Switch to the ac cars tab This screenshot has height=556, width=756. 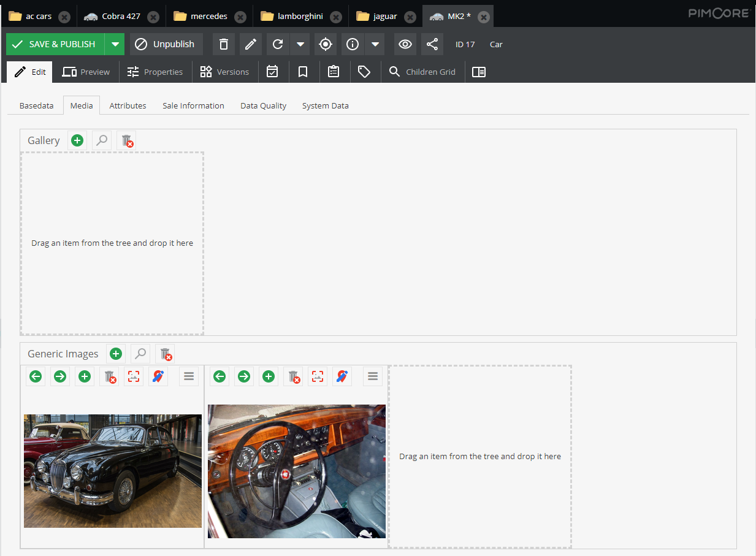(x=38, y=17)
